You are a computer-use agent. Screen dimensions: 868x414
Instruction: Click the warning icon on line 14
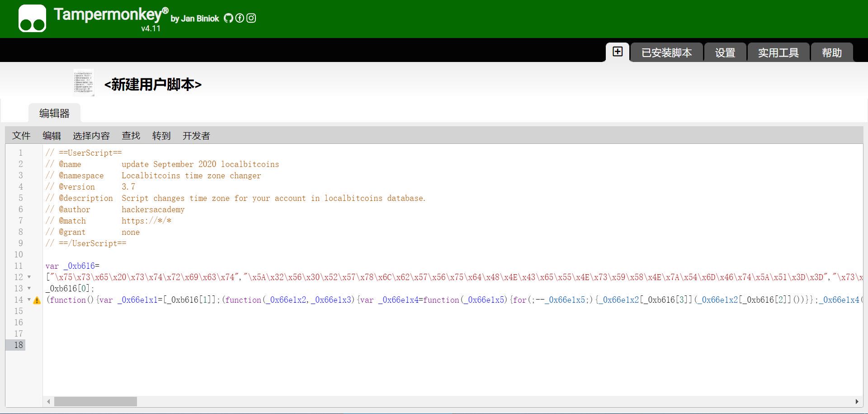click(37, 300)
